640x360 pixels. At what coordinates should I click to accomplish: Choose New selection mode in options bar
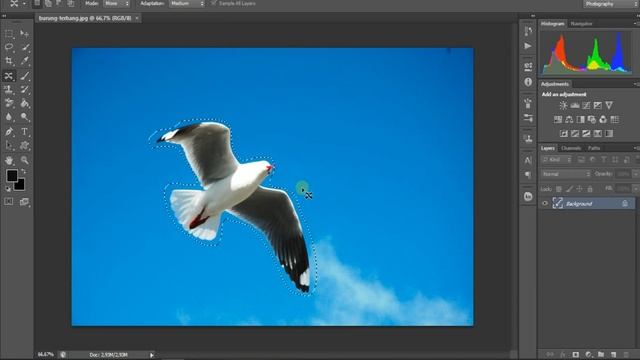point(37,4)
